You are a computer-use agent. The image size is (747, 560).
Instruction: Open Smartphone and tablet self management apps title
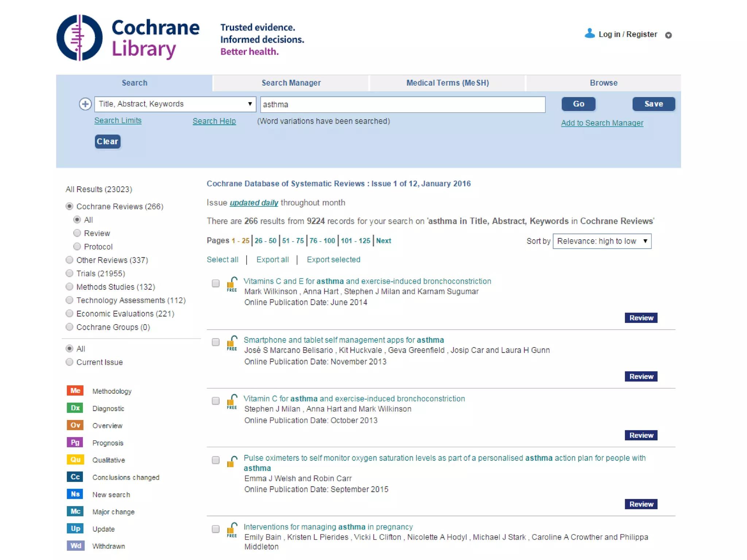click(344, 340)
